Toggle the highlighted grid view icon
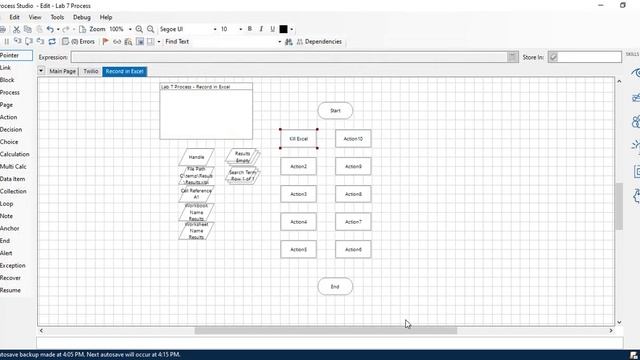Viewport: 640px width, 360px height. click(x=140, y=42)
